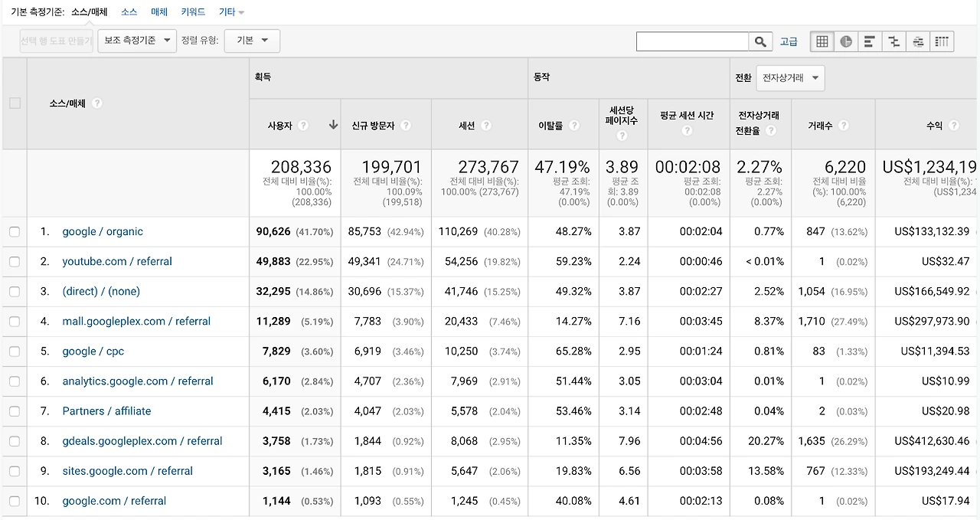Check the youtube.com / referral row
The image size is (980, 520).
click(x=15, y=261)
